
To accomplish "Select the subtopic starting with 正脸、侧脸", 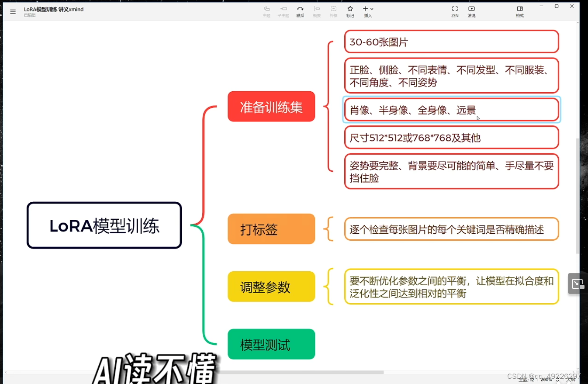I will (x=451, y=76).
